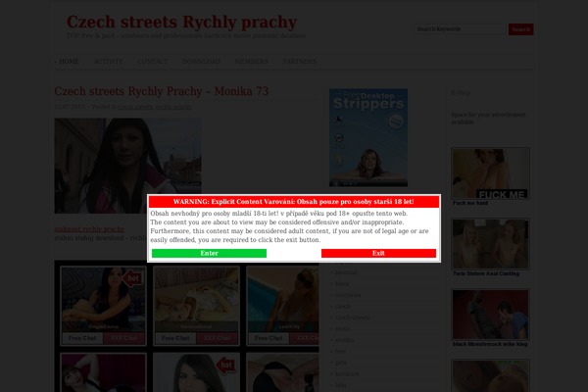
Task: Open the CONTACT menu item
Action: point(152,62)
